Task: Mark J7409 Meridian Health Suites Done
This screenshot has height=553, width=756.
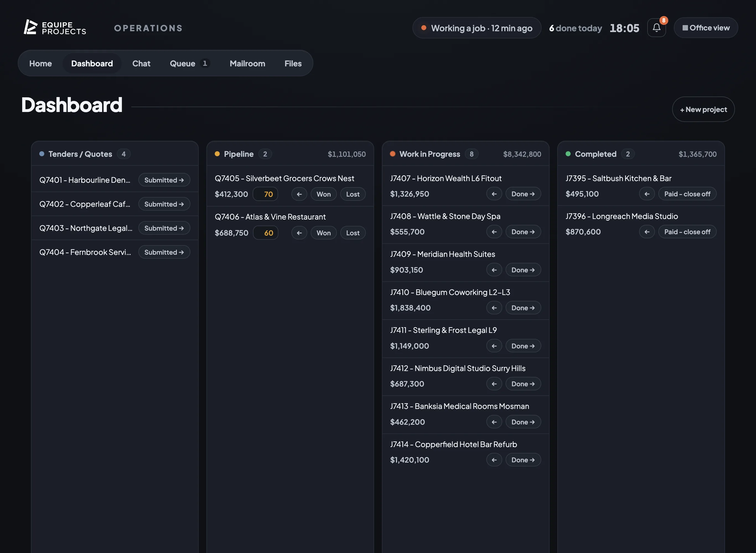Action: coord(523,270)
